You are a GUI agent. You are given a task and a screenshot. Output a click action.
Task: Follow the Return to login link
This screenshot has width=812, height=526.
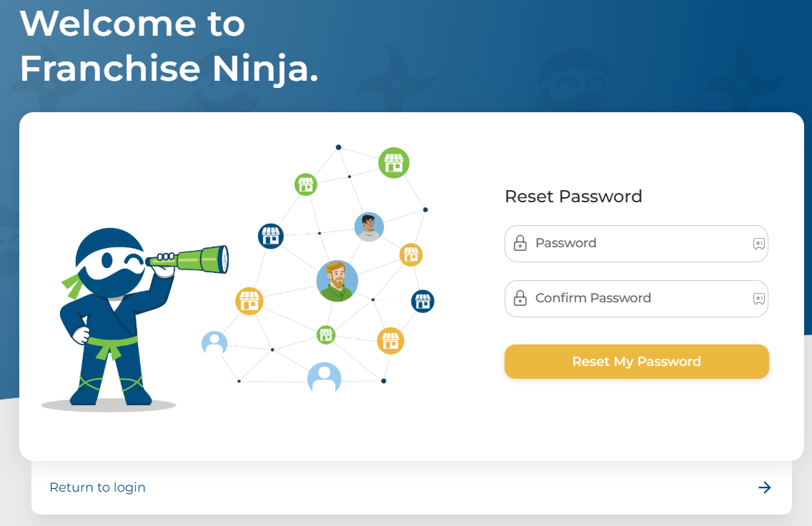97,487
